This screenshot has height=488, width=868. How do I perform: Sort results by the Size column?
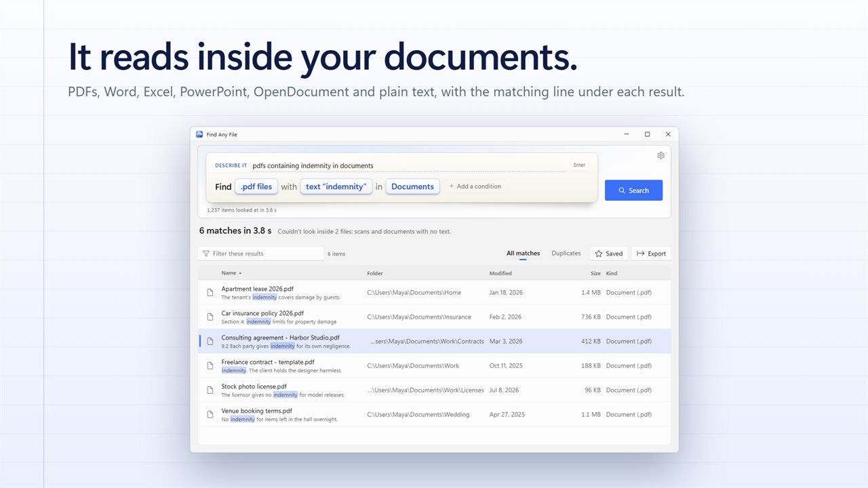pos(595,273)
